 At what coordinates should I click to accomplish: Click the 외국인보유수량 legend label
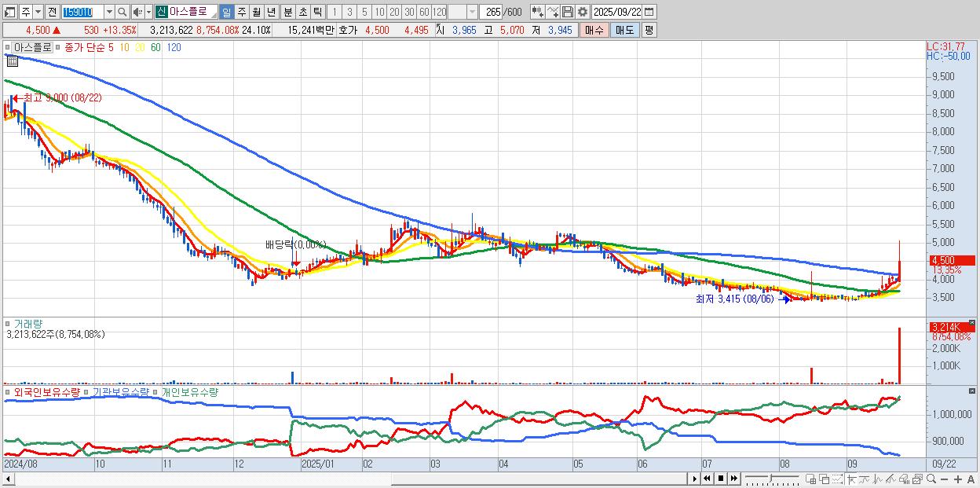[47, 391]
